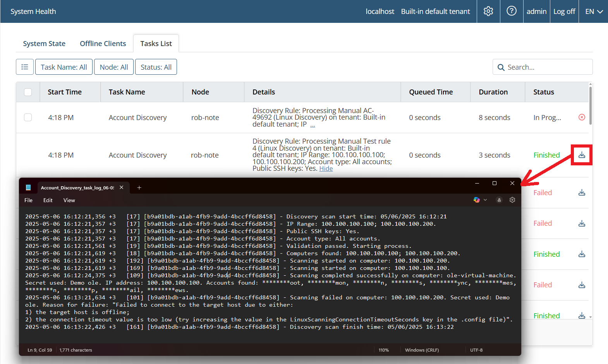
Task: Open the Notepad Edit menu
Action: tap(48, 200)
